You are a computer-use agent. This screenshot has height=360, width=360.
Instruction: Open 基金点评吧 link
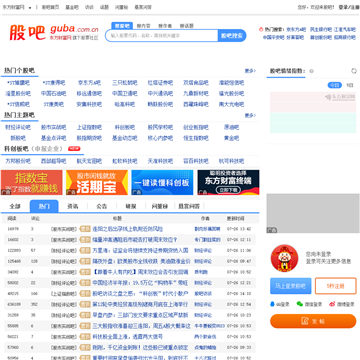pos(54,138)
